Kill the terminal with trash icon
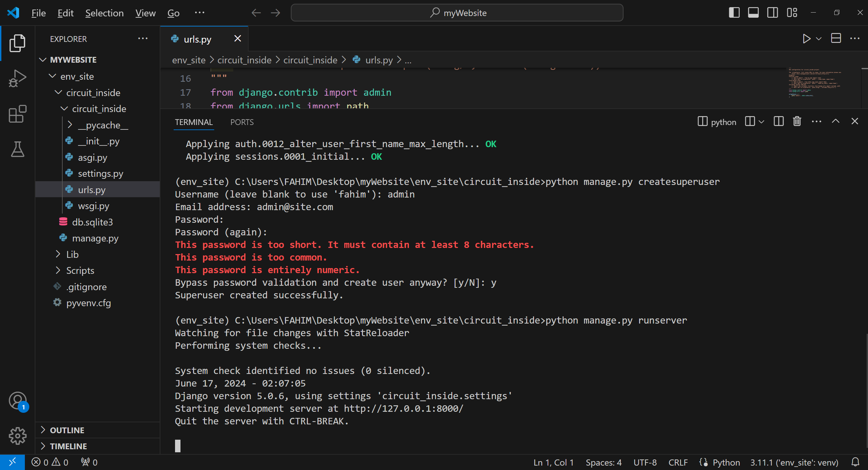 (797, 121)
